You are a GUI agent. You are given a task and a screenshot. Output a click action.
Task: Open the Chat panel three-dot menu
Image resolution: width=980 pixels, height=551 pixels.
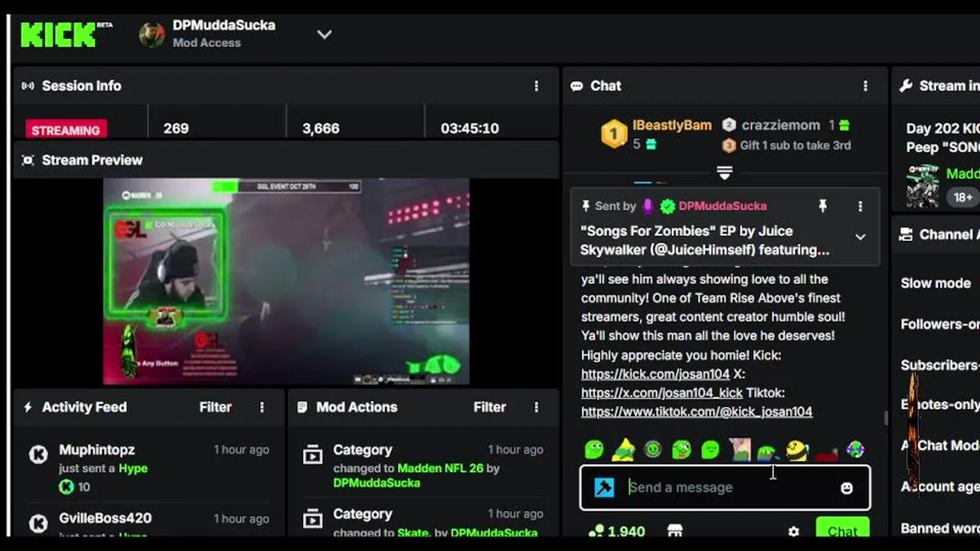[x=866, y=86]
